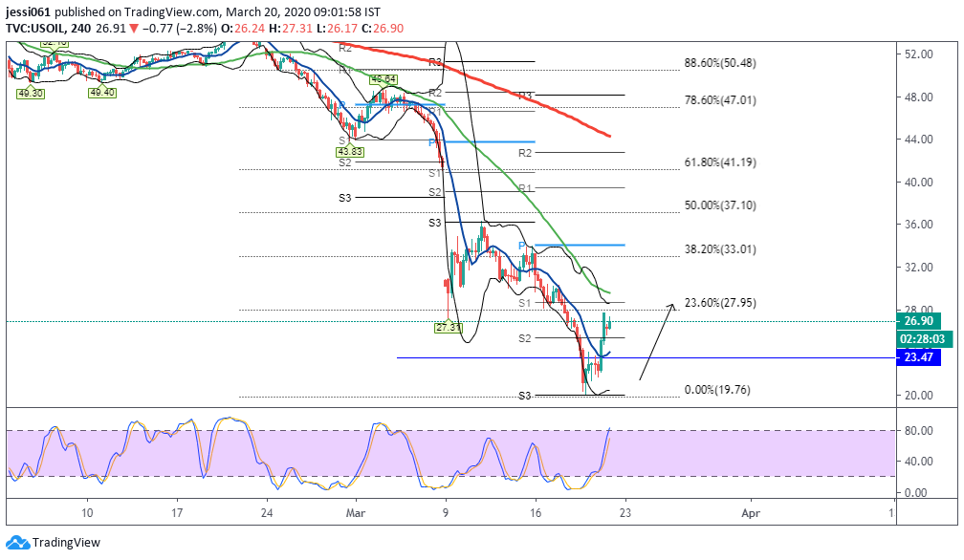The height and width of the screenshot is (560, 964).
Task: Open the TradingView.com link in header
Action: 171,11
